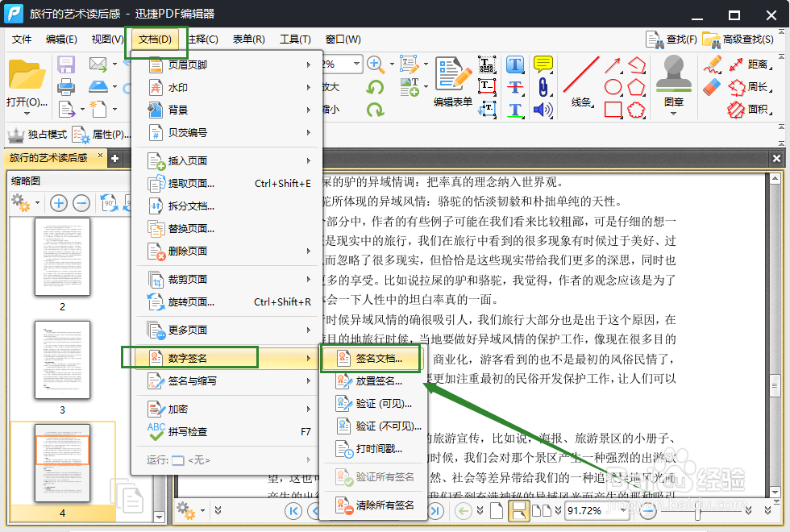Image resolution: width=790 pixels, height=532 pixels.
Task: Zoom in thumbnails with plus circle
Action: point(59,203)
